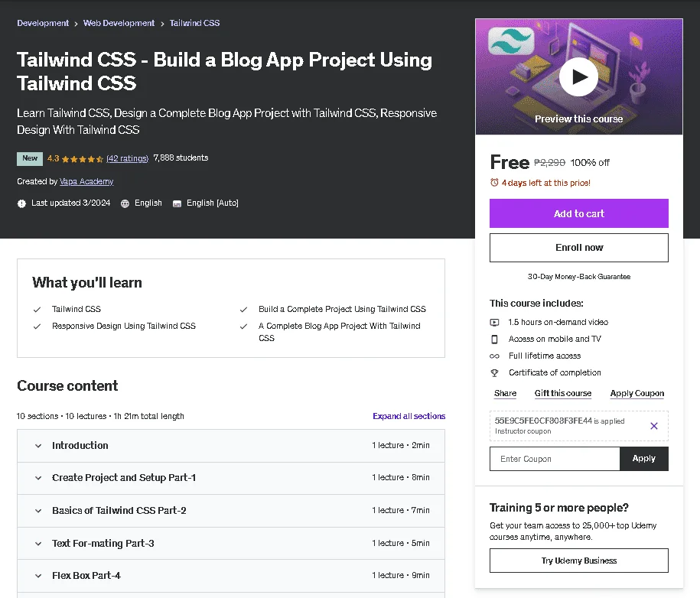Click the breadcrumb arrow after Development
700x598 pixels.
[x=76, y=24]
